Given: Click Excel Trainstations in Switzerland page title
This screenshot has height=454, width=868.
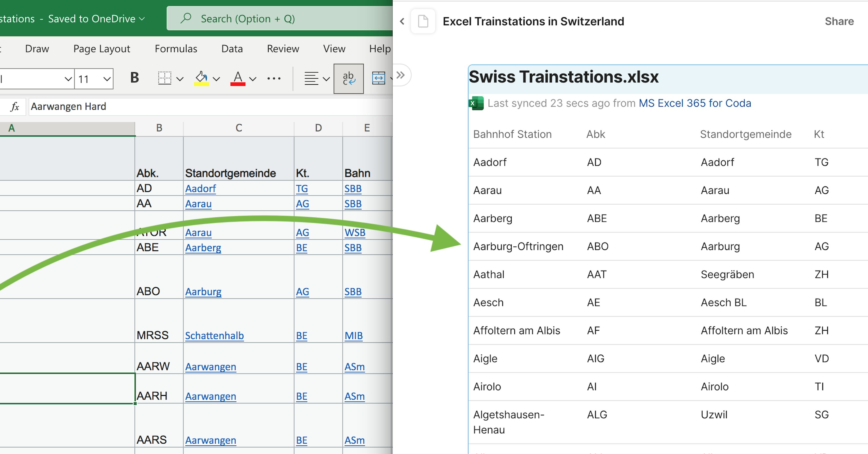Looking at the screenshot, I should pos(533,22).
